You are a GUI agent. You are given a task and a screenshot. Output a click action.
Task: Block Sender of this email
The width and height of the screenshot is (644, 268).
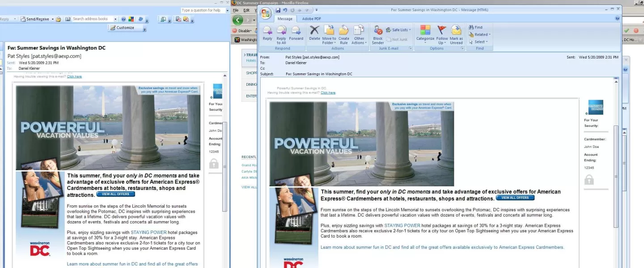point(378,33)
